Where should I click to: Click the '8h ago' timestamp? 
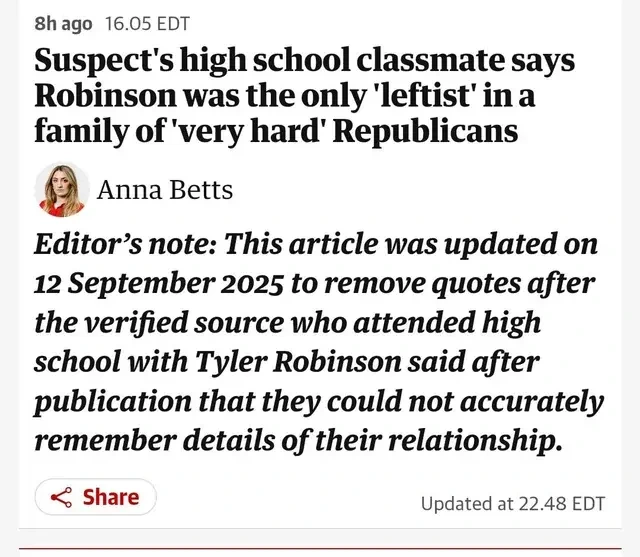click(x=63, y=23)
